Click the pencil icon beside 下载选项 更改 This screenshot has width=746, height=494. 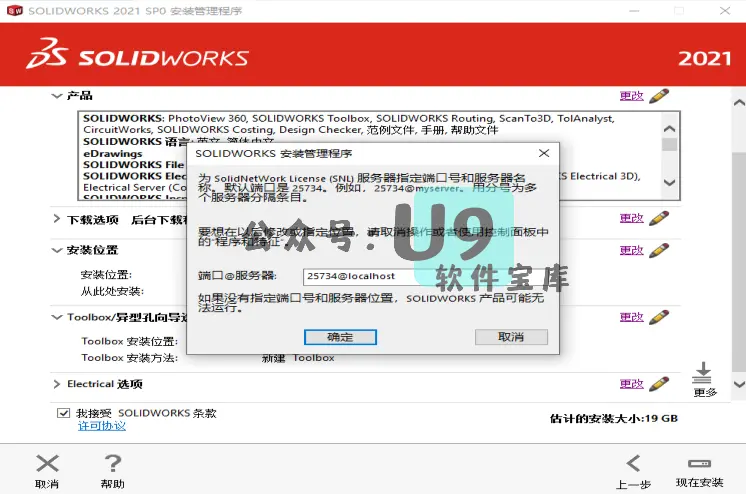tap(659, 218)
